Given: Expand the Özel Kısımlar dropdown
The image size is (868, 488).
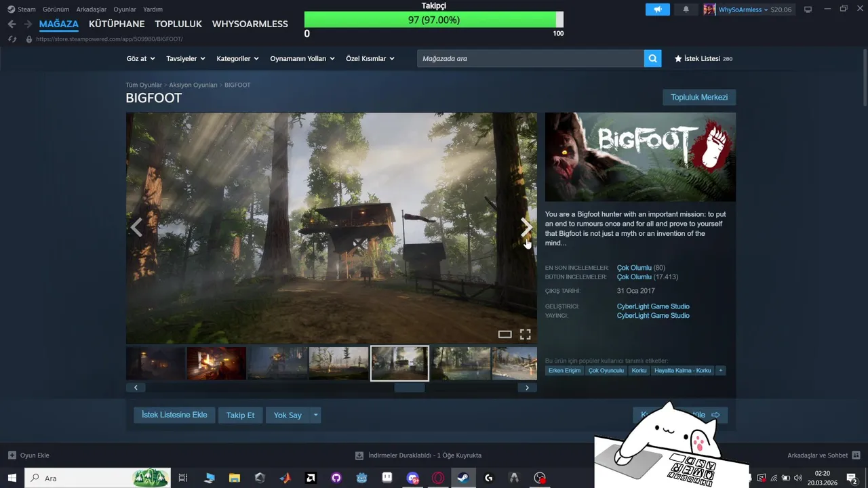Looking at the screenshot, I should (x=370, y=59).
